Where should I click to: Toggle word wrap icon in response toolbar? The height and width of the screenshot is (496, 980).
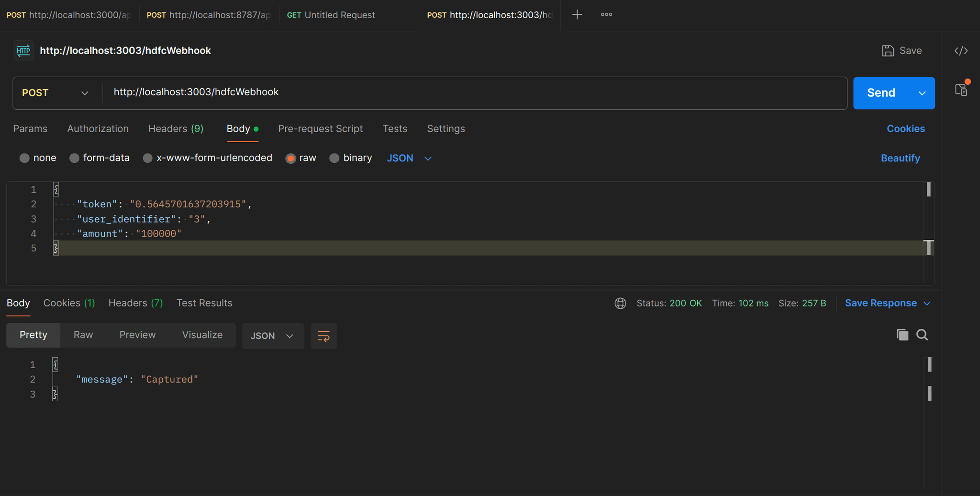click(x=324, y=336)
